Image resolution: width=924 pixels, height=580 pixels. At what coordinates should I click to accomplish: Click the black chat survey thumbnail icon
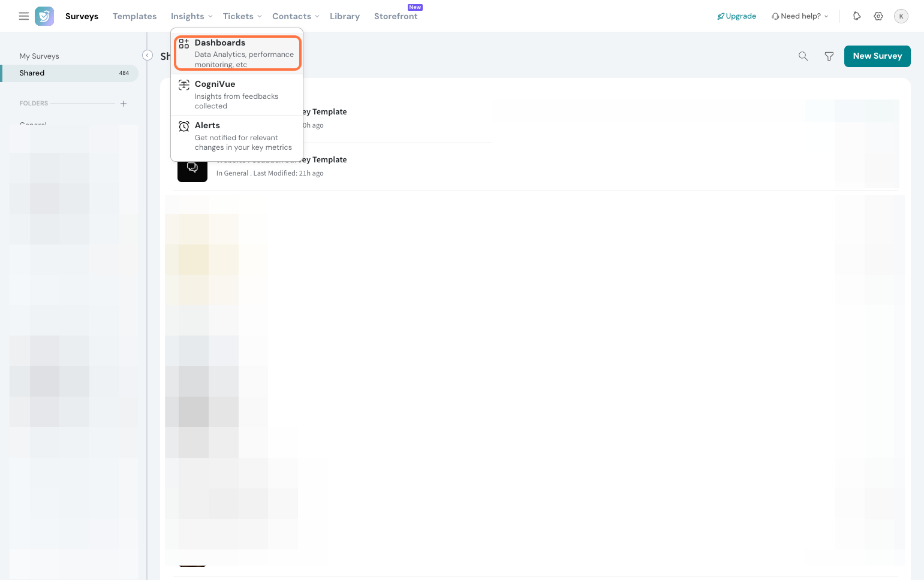pos(192,168)
